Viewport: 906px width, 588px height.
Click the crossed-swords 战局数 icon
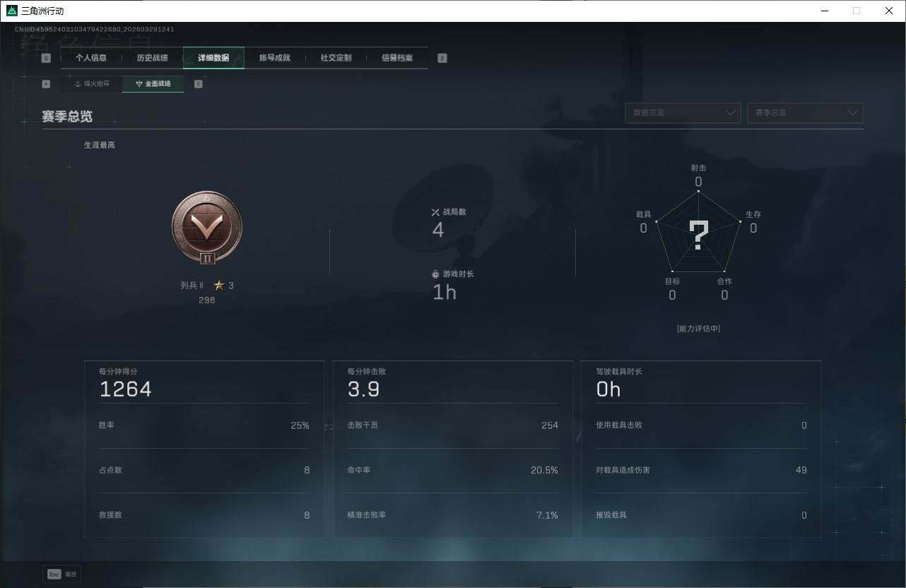(435, 212)
